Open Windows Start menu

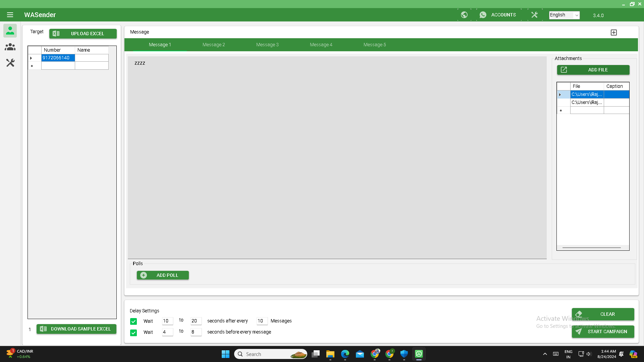[x=225, y=354]
